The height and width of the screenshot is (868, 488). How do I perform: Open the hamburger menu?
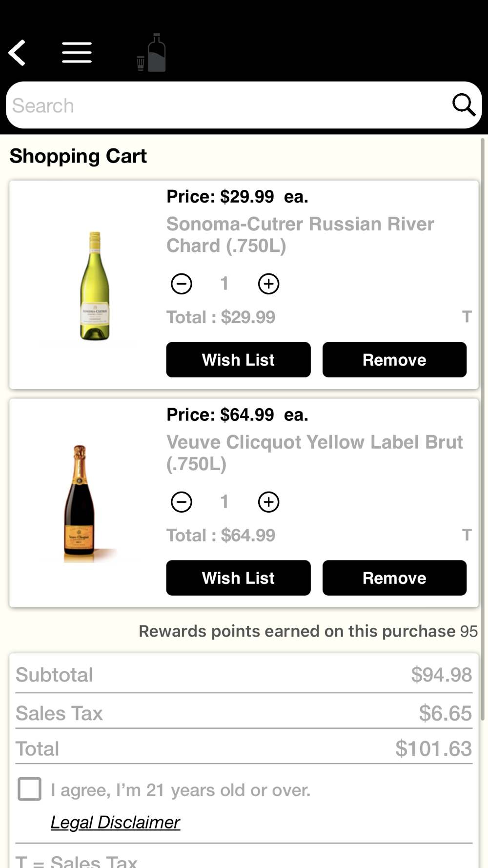[77, 53]
